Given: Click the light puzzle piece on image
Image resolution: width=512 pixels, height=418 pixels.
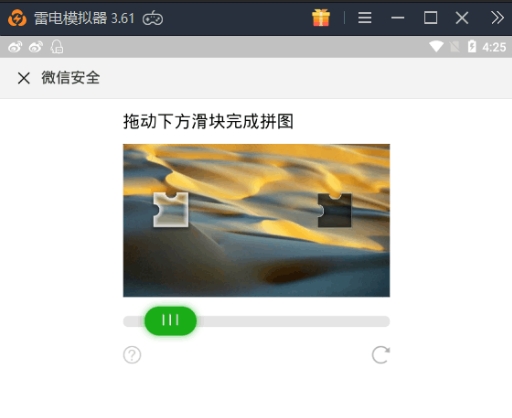Looking at the screenshot, I should (x=171, y=210).
